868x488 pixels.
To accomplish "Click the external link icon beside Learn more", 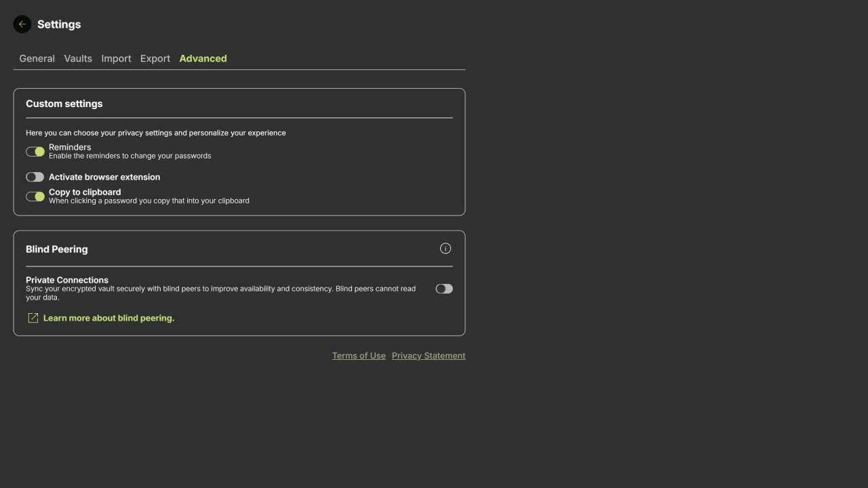I will point(33,318).
